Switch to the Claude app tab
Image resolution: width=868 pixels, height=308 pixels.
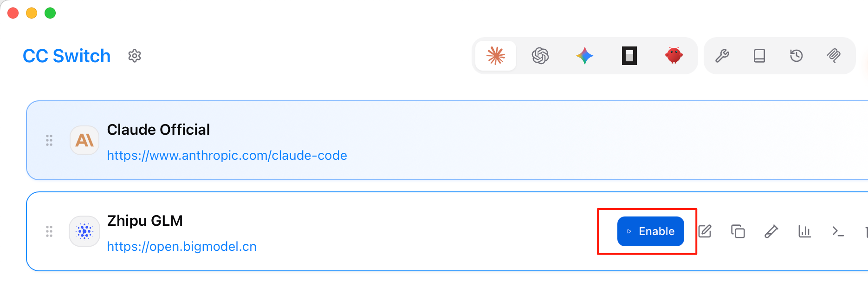tap(496, 56)
